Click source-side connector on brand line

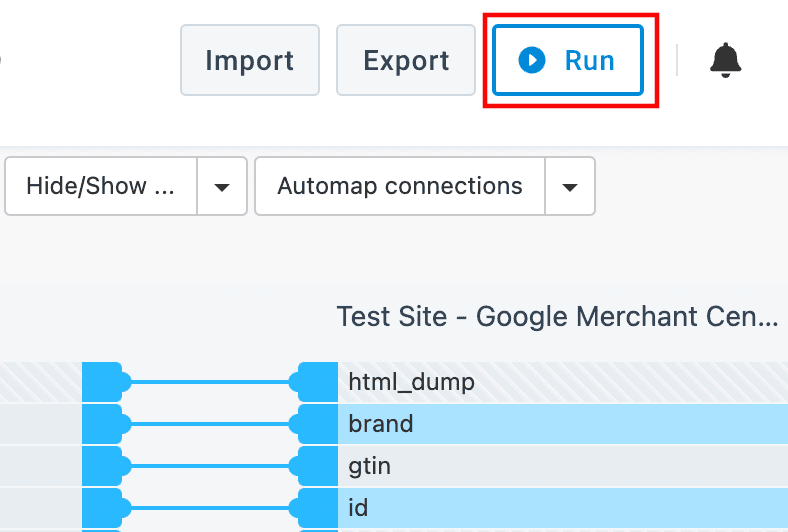point(104,424)
